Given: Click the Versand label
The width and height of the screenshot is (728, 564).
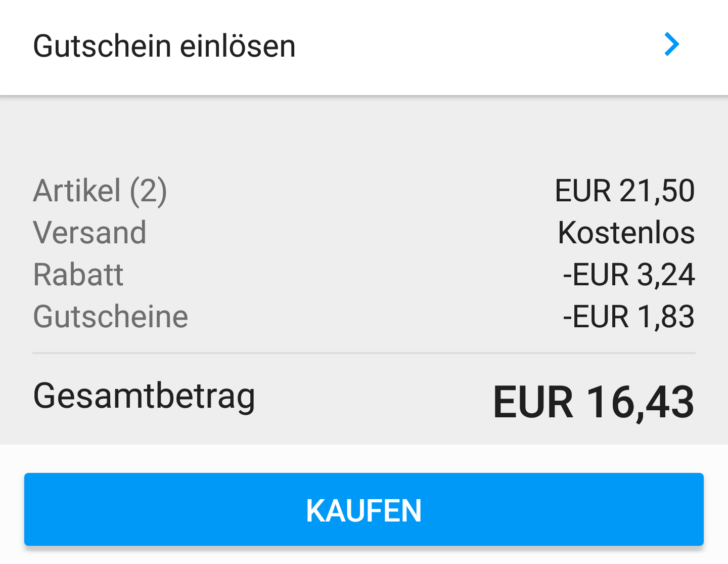Looking at the screenshot, I should tap(89, 233).
